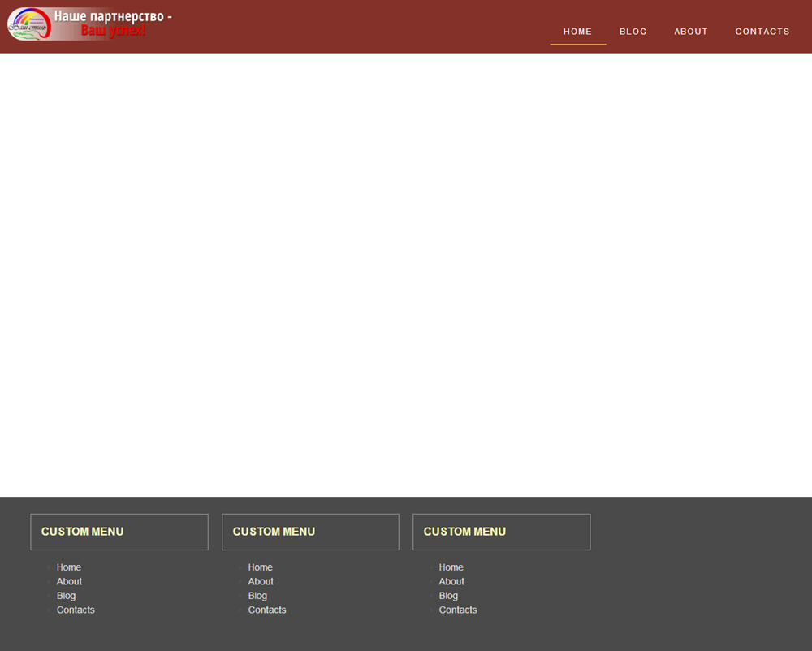The width and height of the screenshot is (812, 651).
Task: Go to Blog in the top navigation
Action: [633, 32]
